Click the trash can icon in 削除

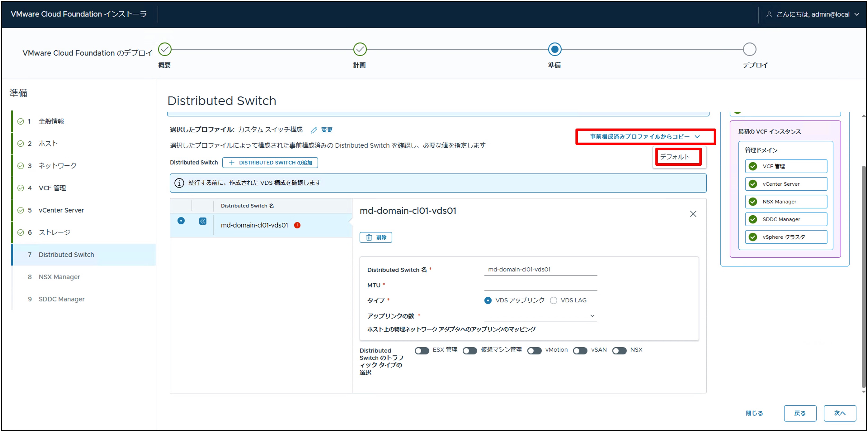point(369,238)
